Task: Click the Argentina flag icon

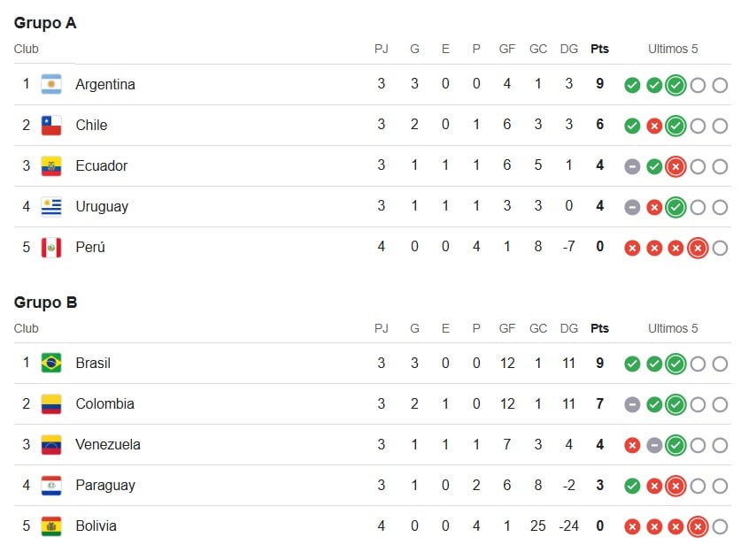Action: 51,85
